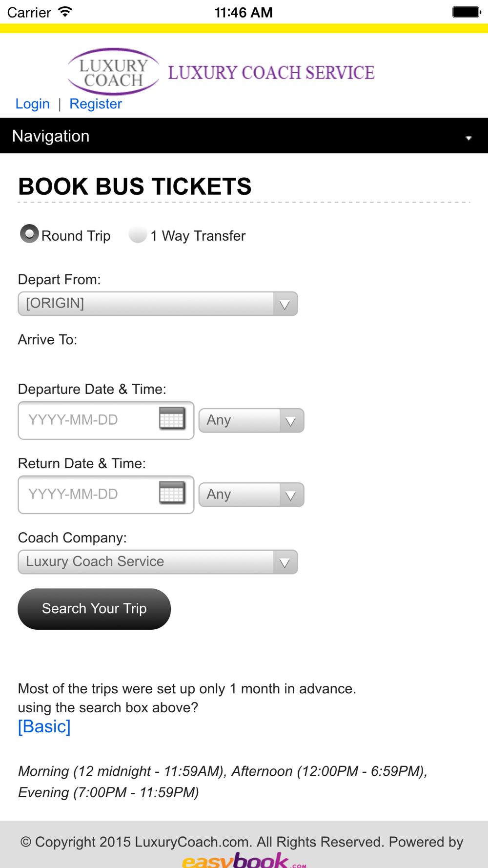The height and width of the screenshot is (868, 488).
Task: Open the departure time Any dropdown
Action: point(251,420)
